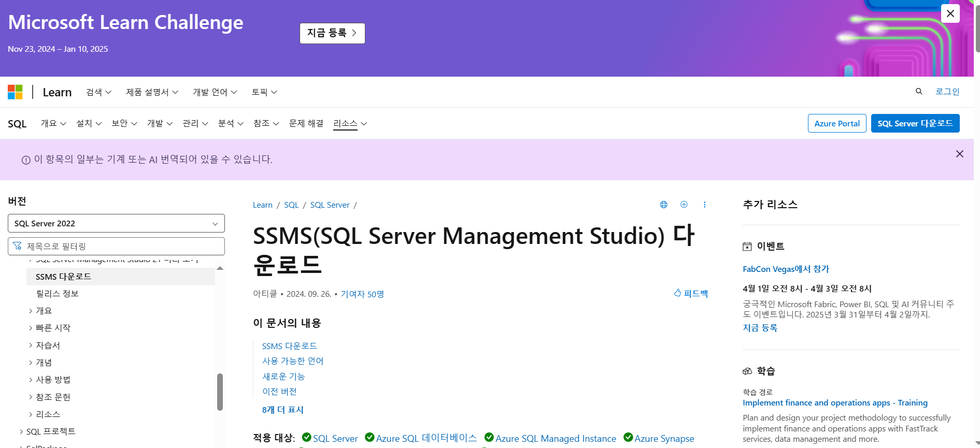Image resolution: width=980 pixels, height=448 pixels.
Task: Open 설치 menu in SQL nav bar
Action: 89,123
